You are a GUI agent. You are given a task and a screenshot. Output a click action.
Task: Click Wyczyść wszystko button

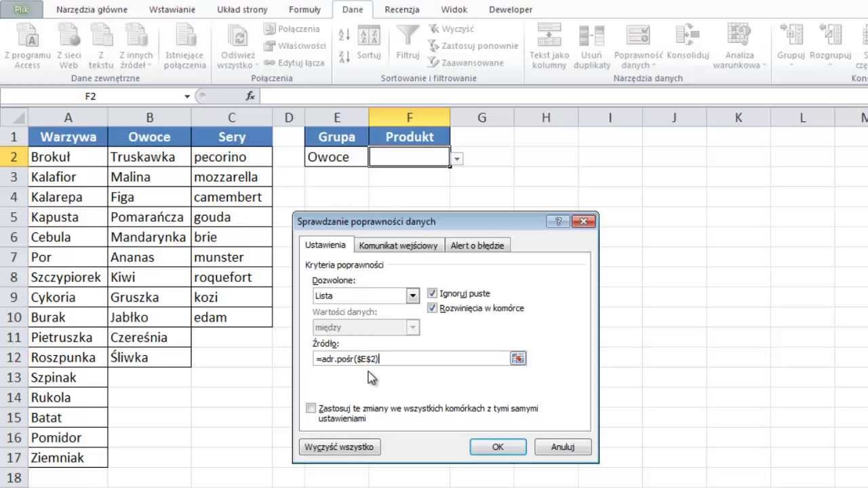(x=339, y=447)
